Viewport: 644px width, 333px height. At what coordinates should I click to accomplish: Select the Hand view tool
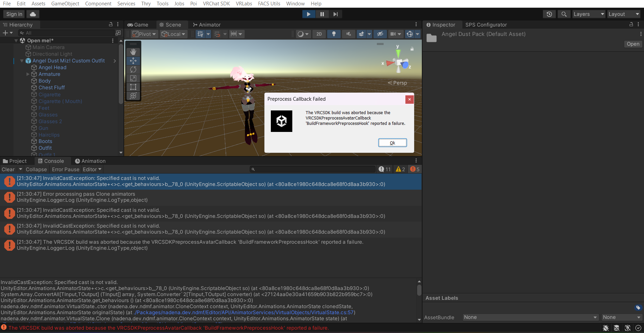coord(133,52)
